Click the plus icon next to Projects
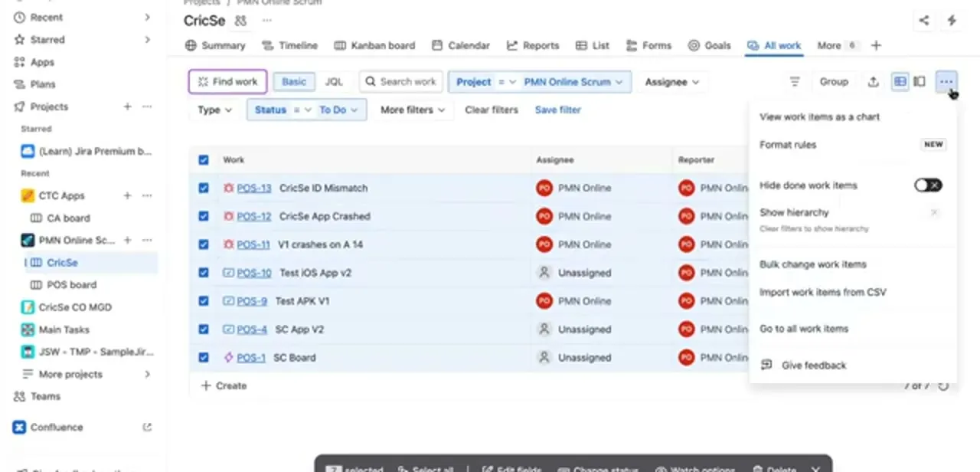980x472 pixels. tap(128, 107)
